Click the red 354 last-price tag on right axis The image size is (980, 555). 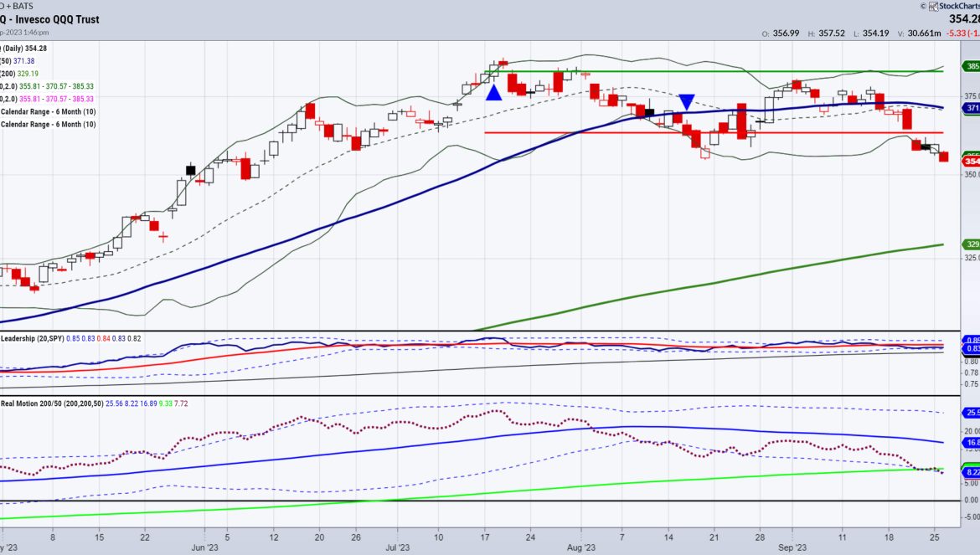972,161
